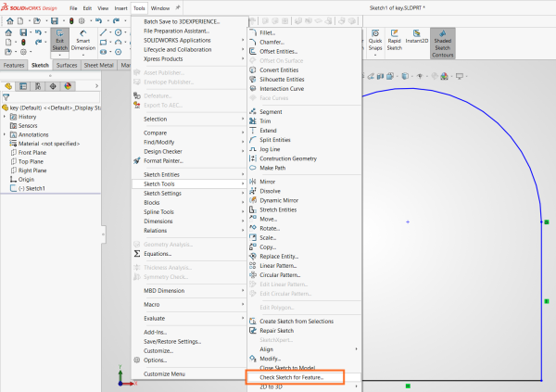556x392 pixels.
Task: Select the Front Plane tree item
Action: [x=32, y=153]
